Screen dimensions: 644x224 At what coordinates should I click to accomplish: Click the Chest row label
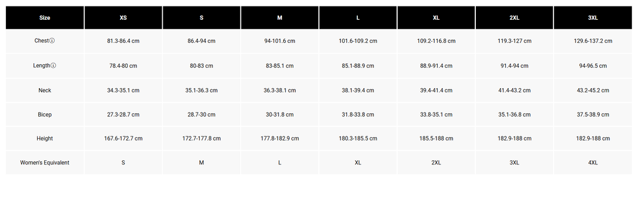(42, 41)
